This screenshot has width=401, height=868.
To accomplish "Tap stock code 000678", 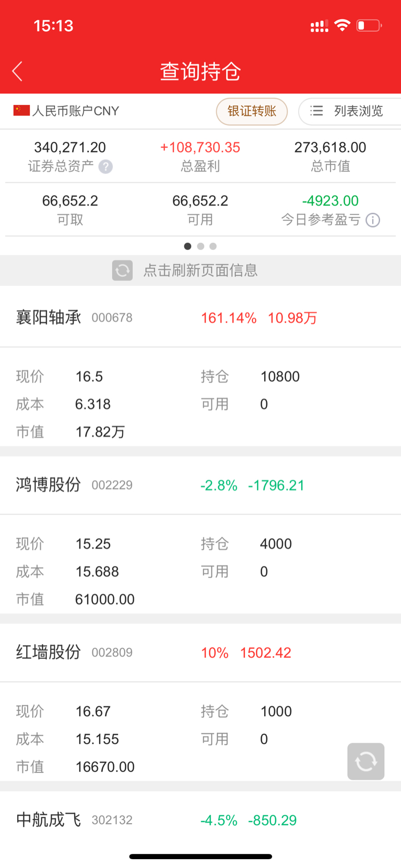I will point(112,318).
